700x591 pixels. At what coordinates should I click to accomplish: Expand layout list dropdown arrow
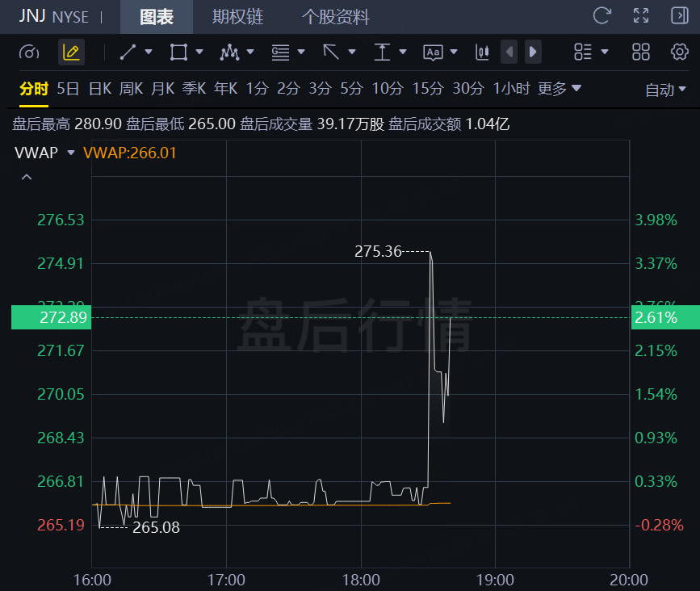[605, 52]
